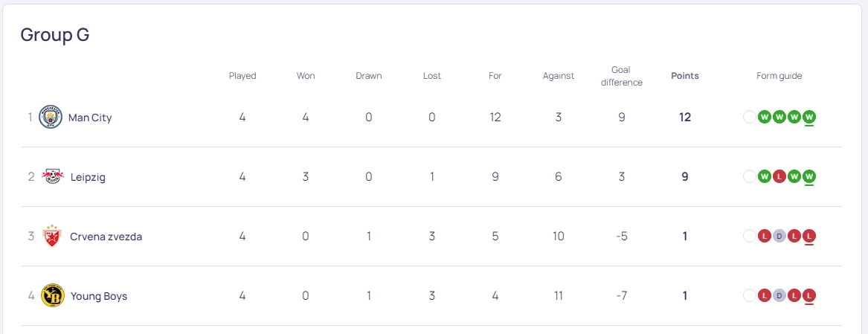Click Young Boys' grey draw form badge
Screen dimensions: 868x334
point(779,295)
